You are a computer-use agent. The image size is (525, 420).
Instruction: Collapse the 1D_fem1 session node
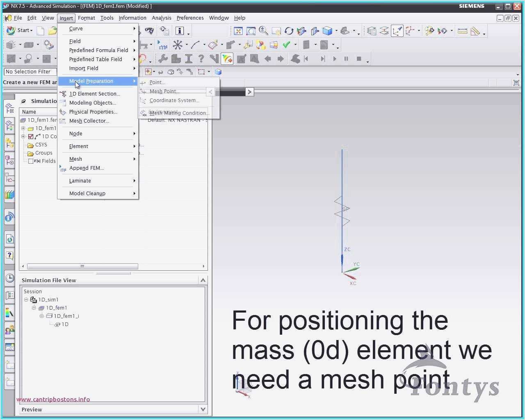pos(34,308)
